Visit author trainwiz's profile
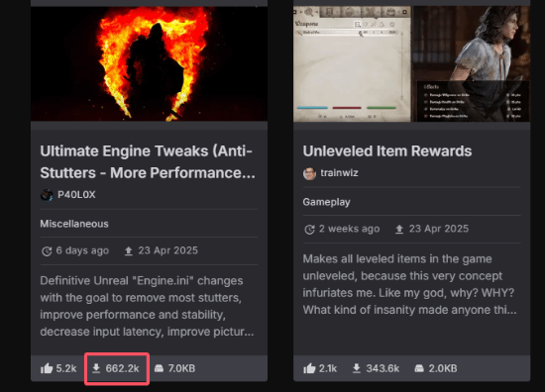Screen dimensions: 545x392 (x=339, y=173)
